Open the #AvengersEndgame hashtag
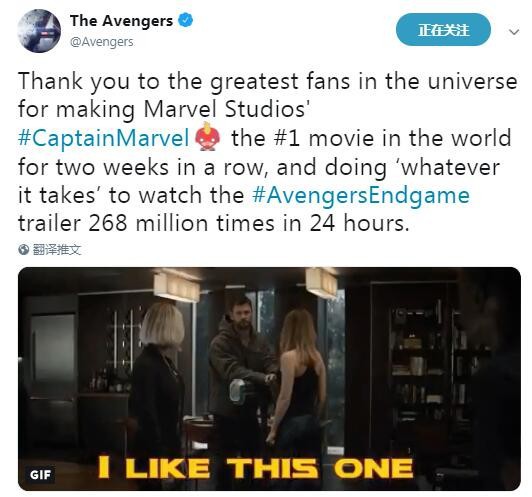This screenshot has width=532, height=497. 361,196
